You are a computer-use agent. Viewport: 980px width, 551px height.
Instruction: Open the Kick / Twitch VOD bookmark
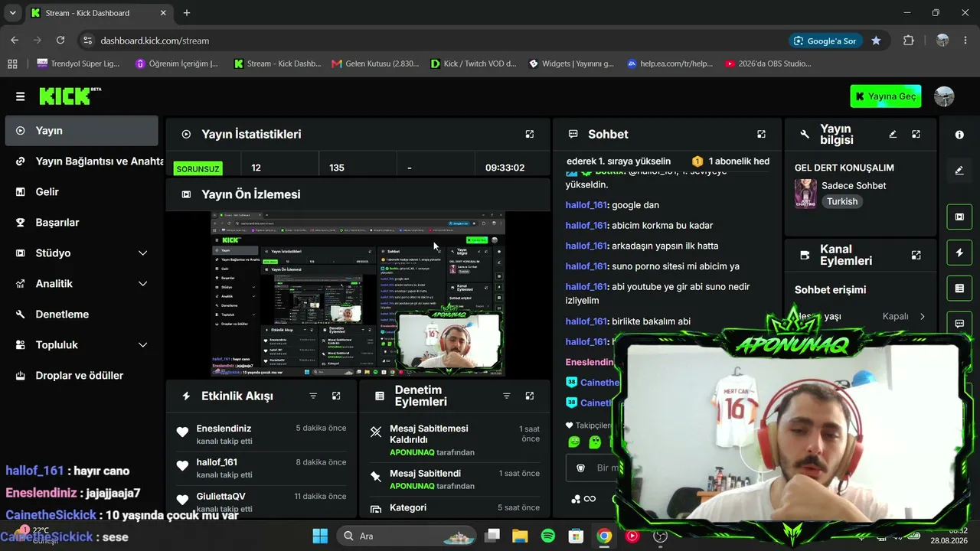pyautogui.click(x=474, y=64)
